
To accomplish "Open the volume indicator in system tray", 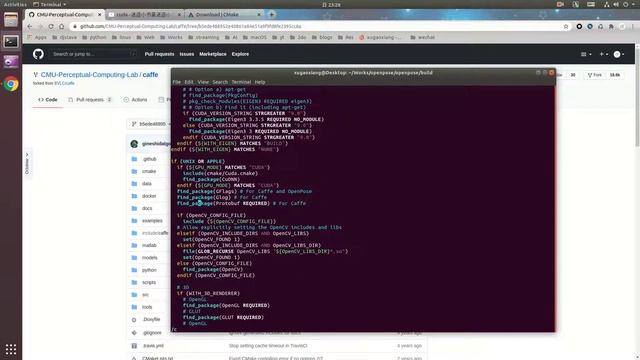I will [x=616, y=4].
